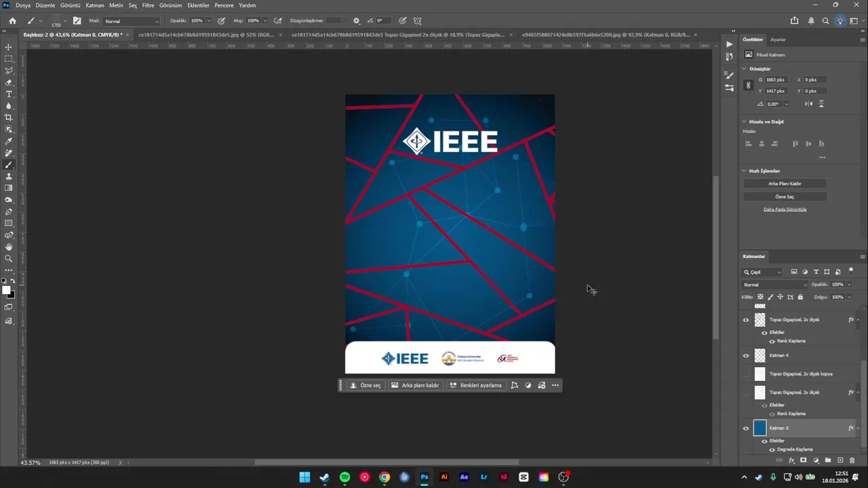Click Arka planı kaldır on contextual task bar

(414, 386)
